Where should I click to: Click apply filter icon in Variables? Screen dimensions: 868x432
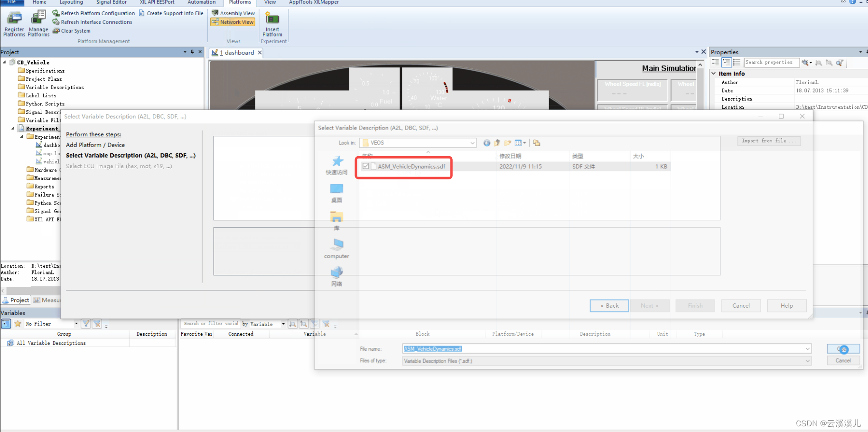(86, 324)
